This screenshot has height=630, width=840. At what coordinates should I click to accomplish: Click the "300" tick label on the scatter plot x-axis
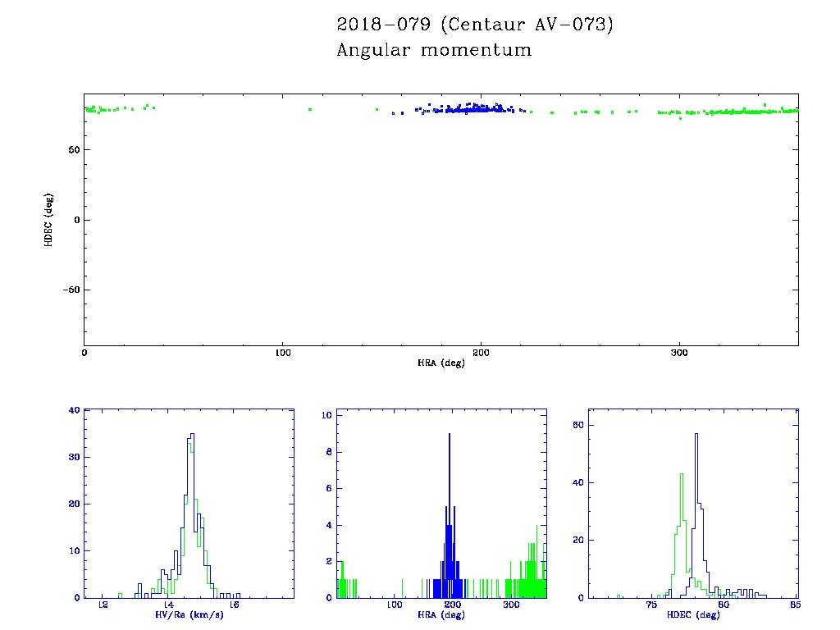(x=679, y=352)
